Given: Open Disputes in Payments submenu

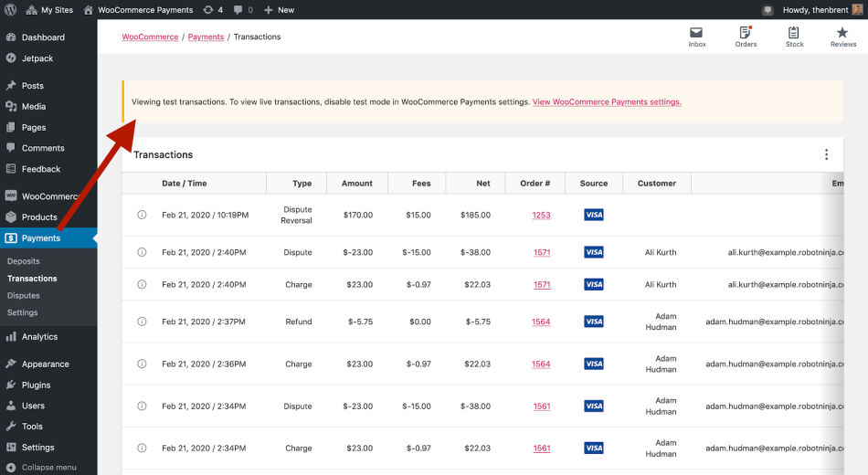Looking at the screenshot, I should click(24, 295).
